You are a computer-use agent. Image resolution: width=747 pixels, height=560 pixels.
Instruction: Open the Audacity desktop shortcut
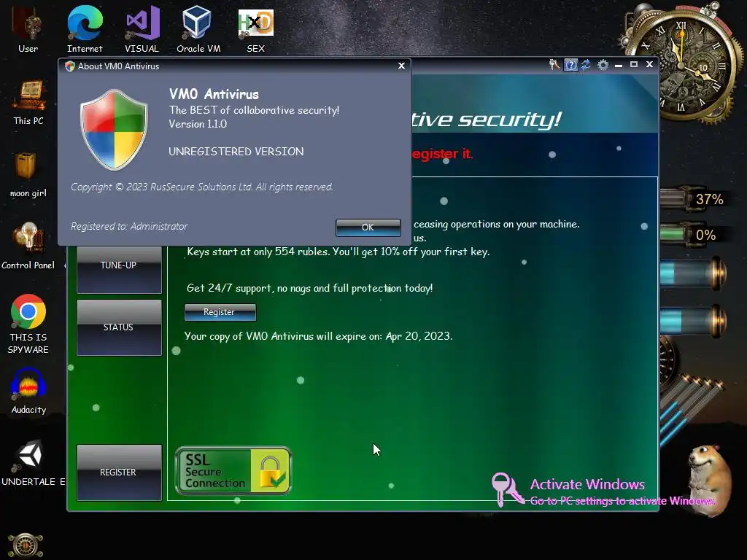coord(28,391)
